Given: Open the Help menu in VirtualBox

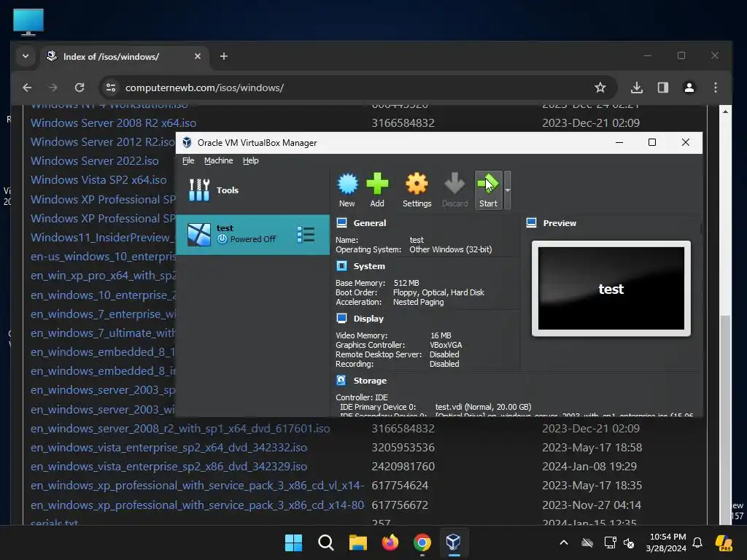Looking at the screenshot, I should click(x=251, y=160).
